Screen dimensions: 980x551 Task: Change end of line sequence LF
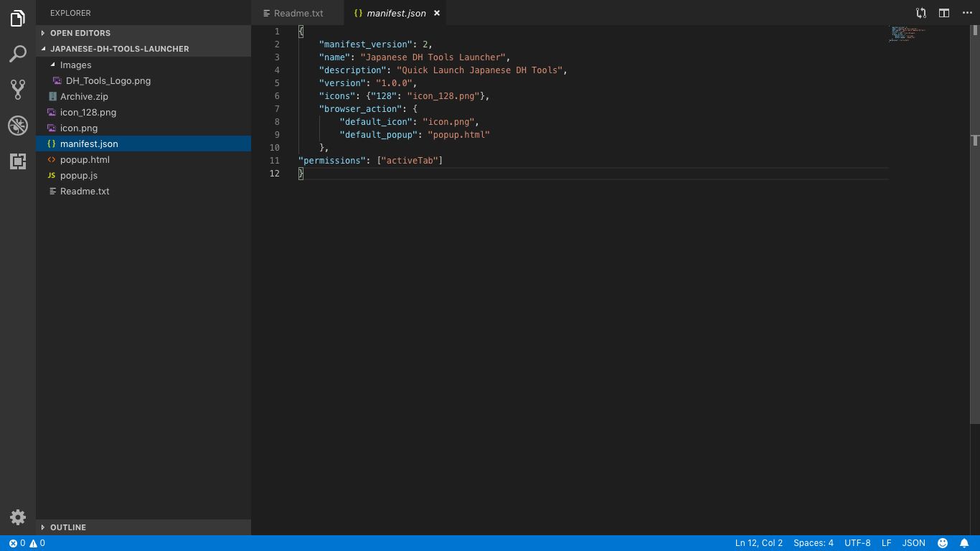(x=887, y=543)
